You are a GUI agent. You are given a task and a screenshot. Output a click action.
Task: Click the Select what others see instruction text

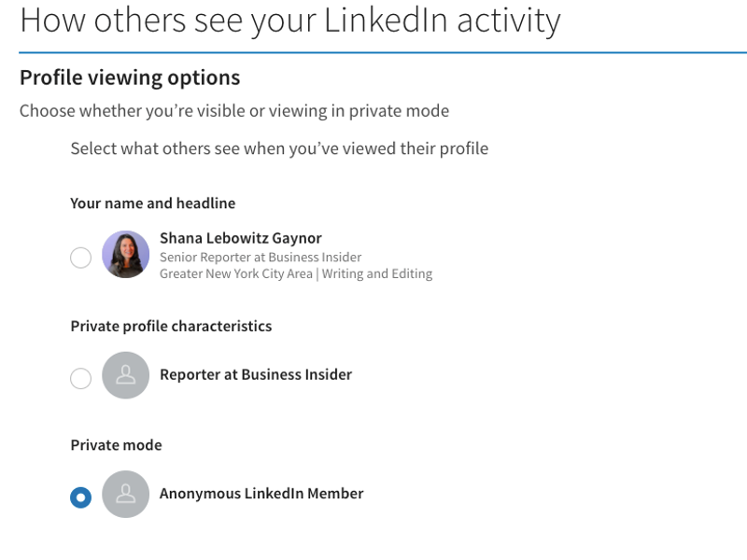(x=279, y=148)
